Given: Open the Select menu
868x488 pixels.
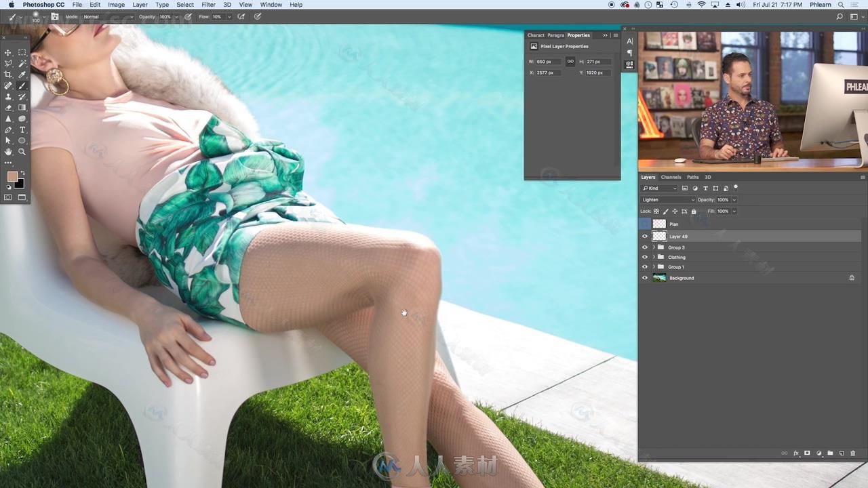Looking at the screenshot, I should (185, 5).
